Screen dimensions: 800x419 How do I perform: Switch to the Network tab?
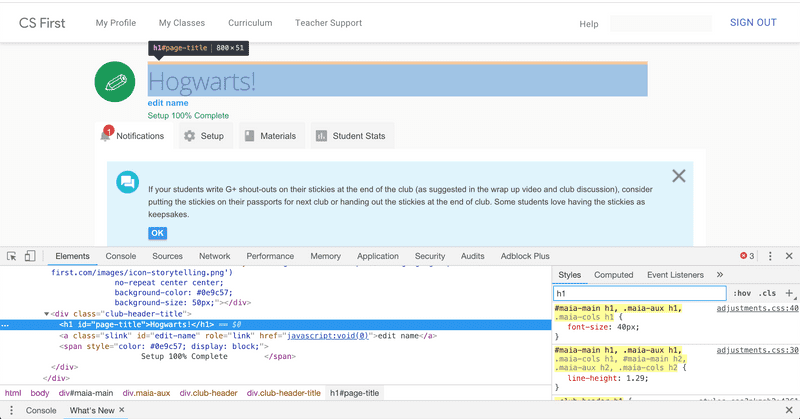[214, 256]
